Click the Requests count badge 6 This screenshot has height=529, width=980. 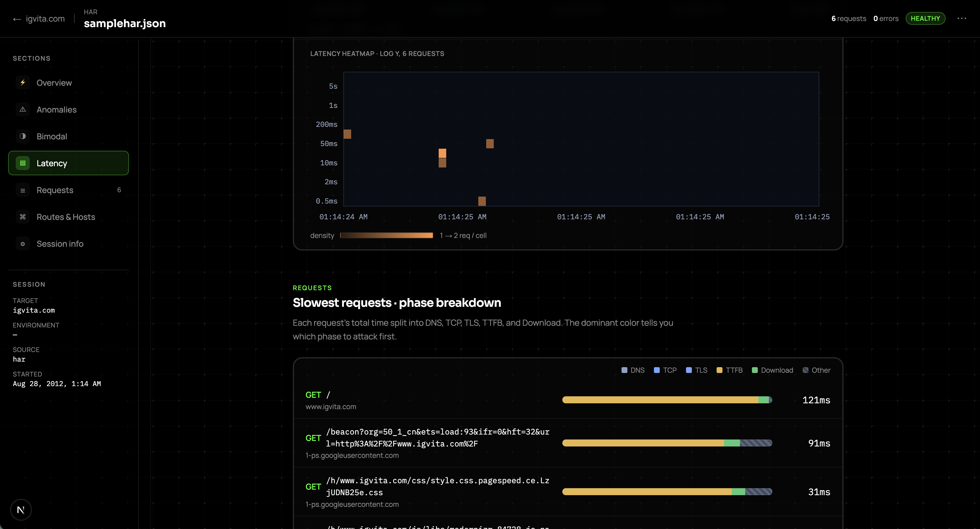point(119,190)
